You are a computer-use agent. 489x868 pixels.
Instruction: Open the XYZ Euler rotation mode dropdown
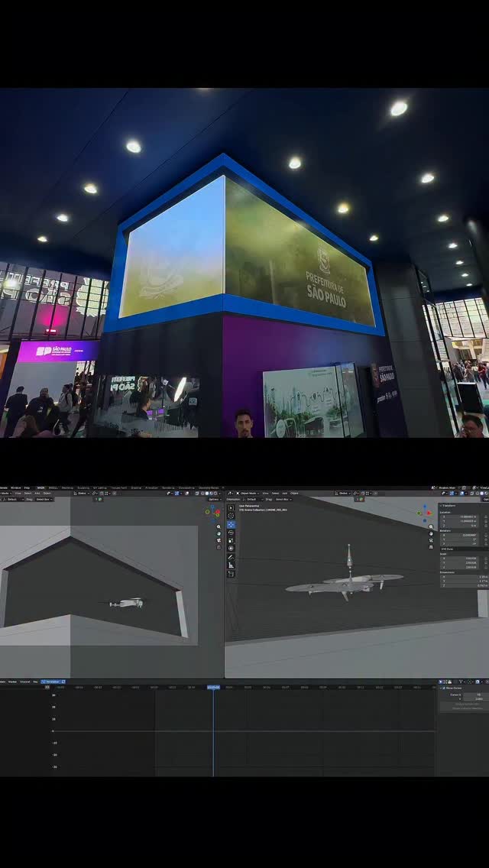(x=464, y=549)
